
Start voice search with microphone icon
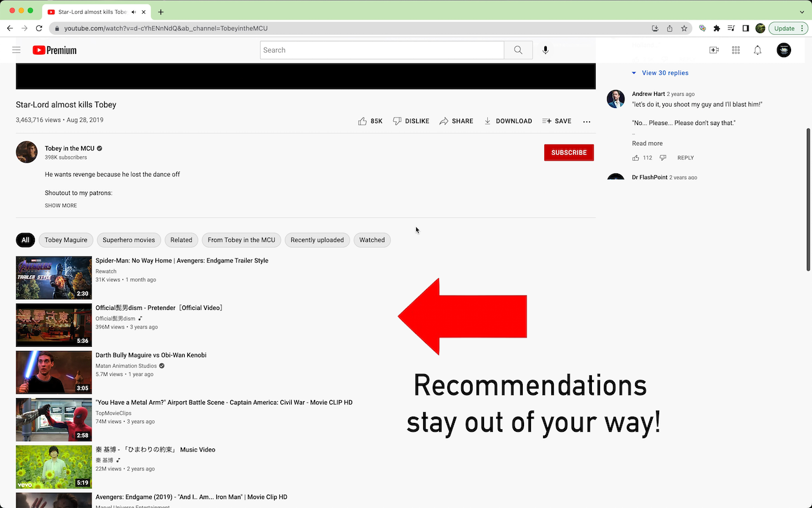[x=545, y=50]
